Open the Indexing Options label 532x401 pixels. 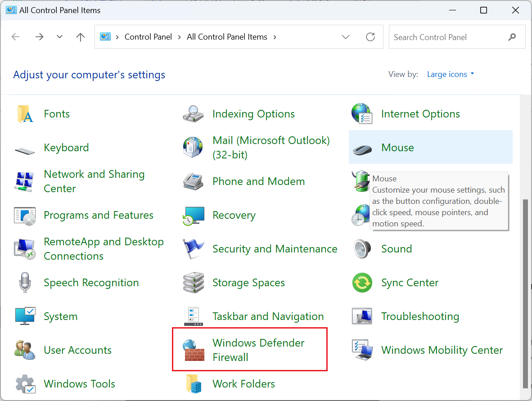coord(253,114)
